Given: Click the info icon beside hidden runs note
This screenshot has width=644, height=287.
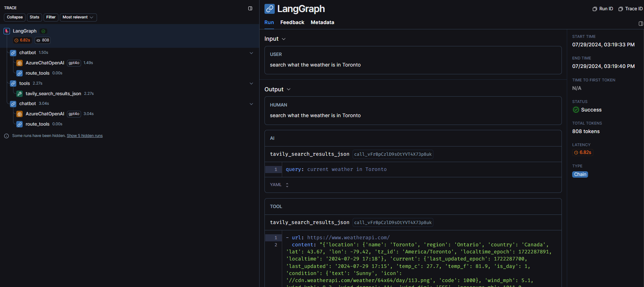Looking at the screenshot, I should tap(6, 136).
